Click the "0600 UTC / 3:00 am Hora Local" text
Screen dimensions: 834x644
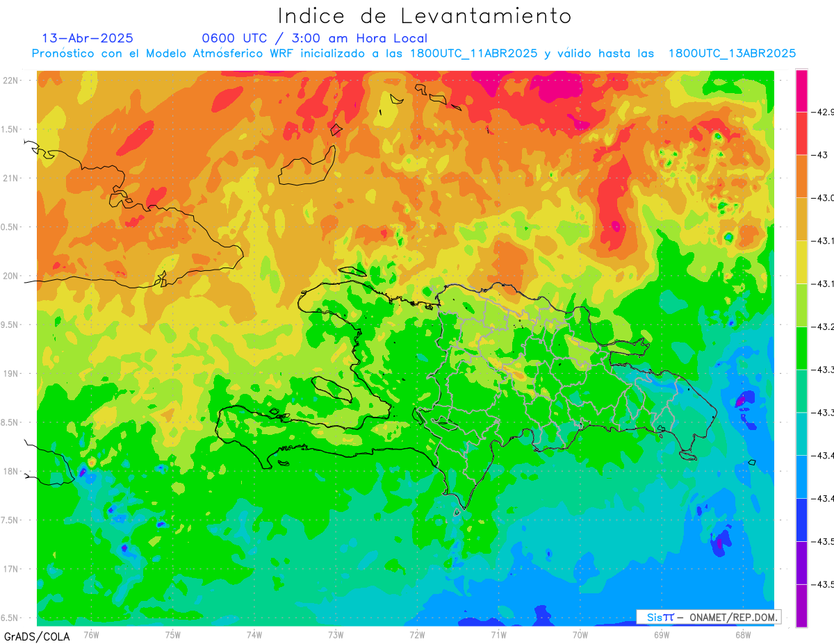click(315, 38)
